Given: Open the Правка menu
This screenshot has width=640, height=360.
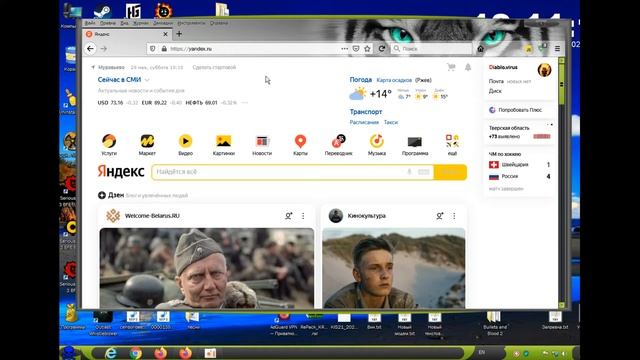Looking at the screenshot, I should coord(108,23).
